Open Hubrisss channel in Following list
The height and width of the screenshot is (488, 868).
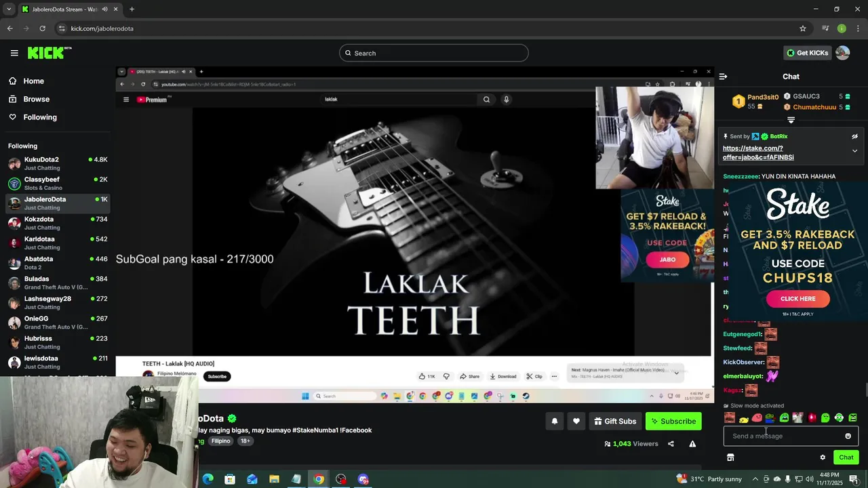pyautogui.click(x=58, y=342)
